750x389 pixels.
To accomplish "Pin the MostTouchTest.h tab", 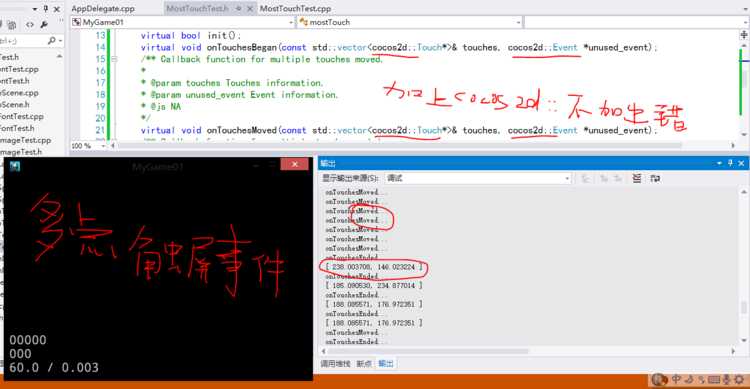I will [239, 9].
